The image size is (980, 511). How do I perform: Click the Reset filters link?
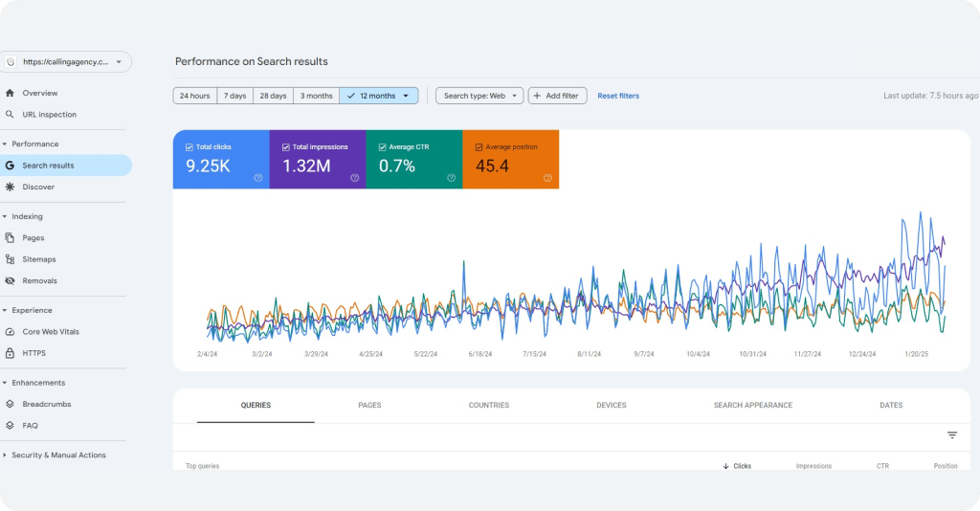point(618,96)
